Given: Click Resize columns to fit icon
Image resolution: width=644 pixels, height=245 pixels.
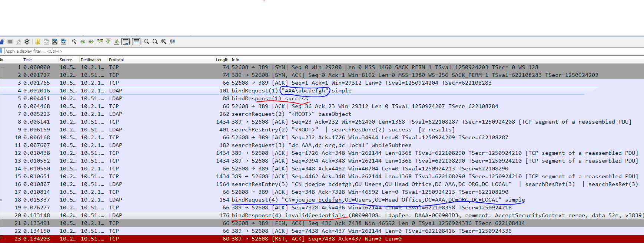Looking at the screenshot, I should pyautogui.click(x=172, y=42).
